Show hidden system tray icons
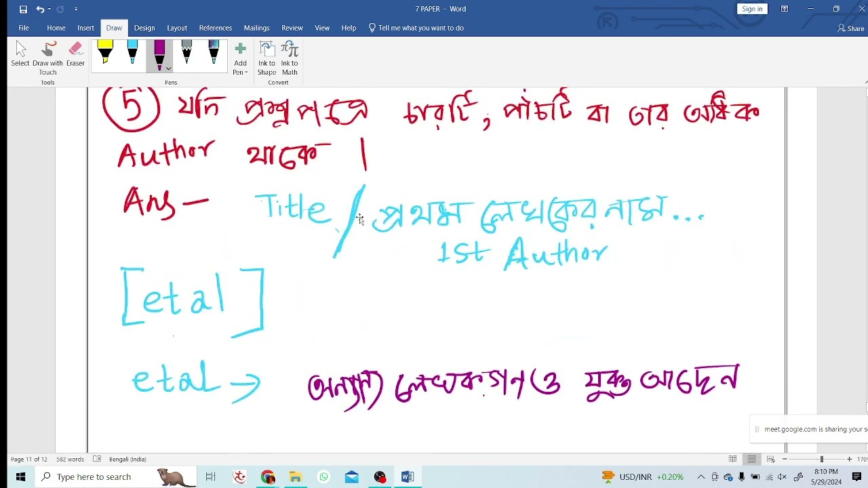 click(x=701, y=476)
